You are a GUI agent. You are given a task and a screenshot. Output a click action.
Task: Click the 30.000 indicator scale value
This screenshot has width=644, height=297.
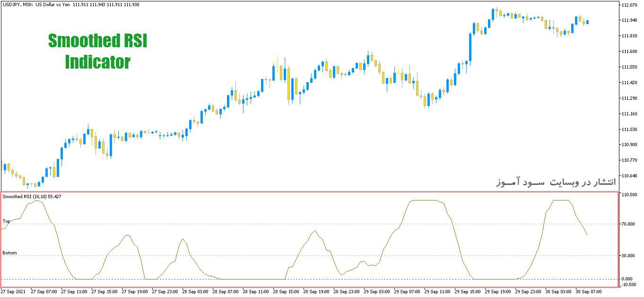629,256
